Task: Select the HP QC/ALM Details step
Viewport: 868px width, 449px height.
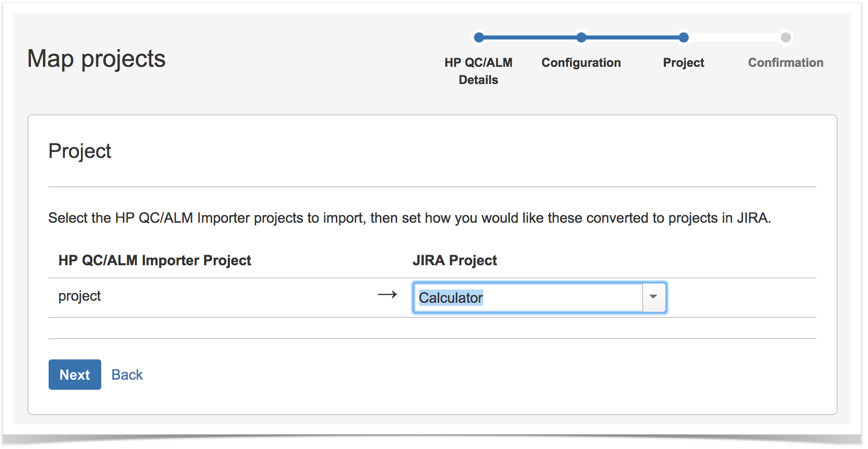Action: [x=479, y=71]
